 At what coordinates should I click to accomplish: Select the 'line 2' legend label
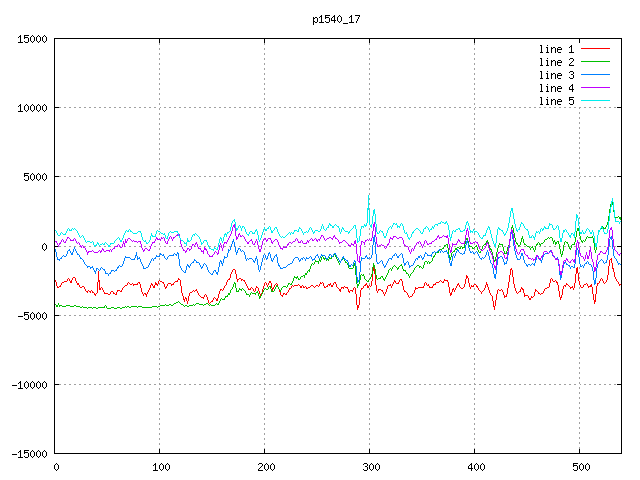(x=556, y=62)
